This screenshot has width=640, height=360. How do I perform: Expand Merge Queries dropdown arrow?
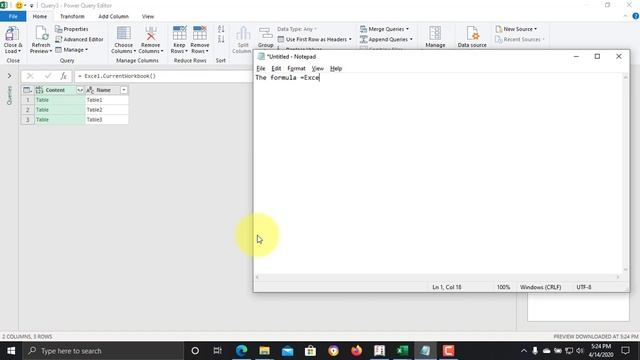[407, 29]
